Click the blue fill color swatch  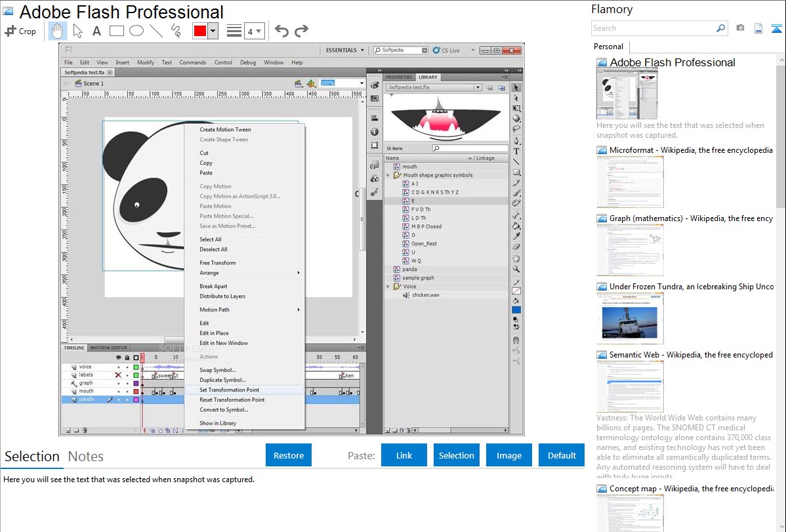[516, 310]
